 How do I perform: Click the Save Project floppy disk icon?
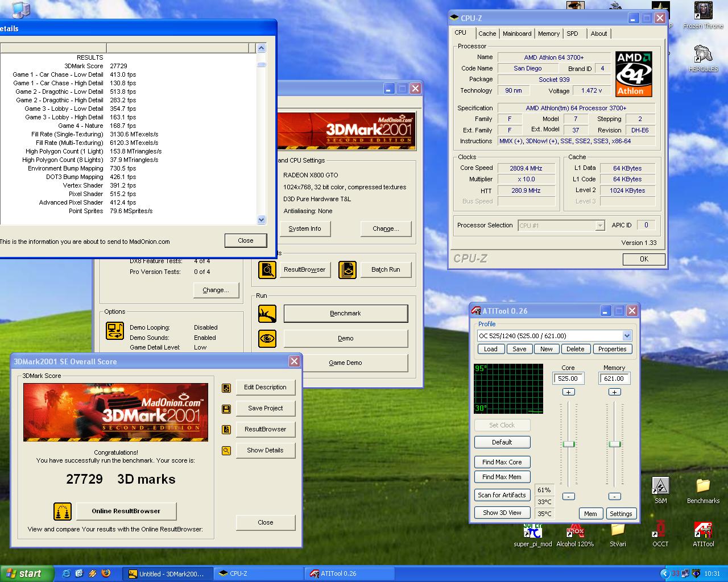point(226,409)
